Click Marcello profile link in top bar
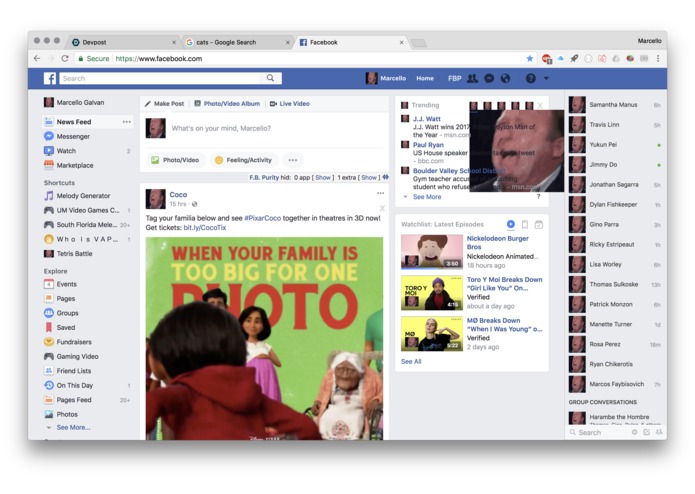695x494 pixels. tap(386, 78)
